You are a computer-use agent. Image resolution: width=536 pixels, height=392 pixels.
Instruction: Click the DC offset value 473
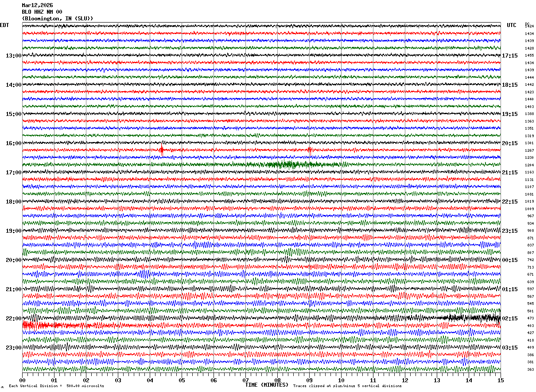point(530,319)
